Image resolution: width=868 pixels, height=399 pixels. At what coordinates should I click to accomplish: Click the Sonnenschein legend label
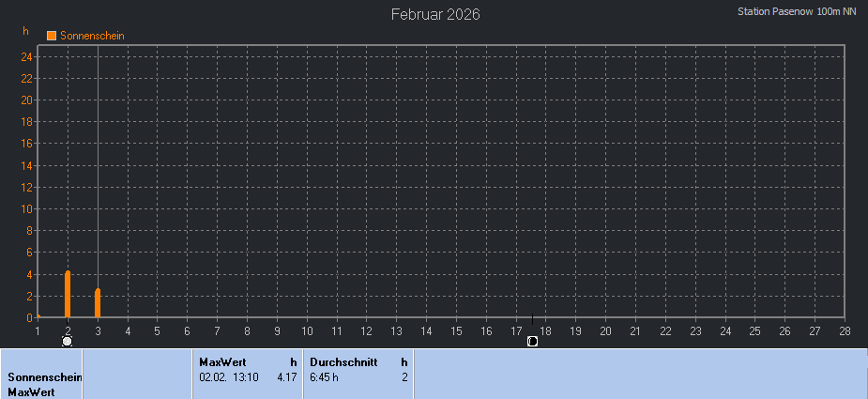coord(92,36)
